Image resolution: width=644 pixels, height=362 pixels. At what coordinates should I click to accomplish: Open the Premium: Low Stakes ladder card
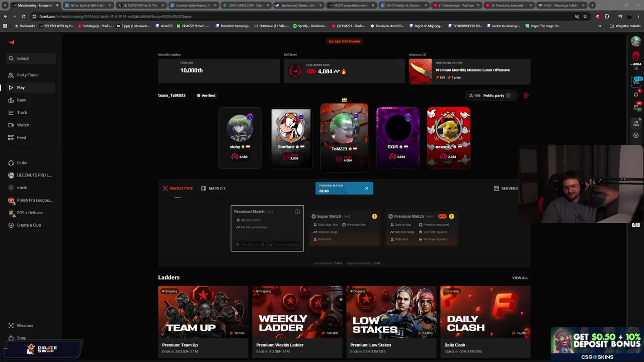point(391,322)
